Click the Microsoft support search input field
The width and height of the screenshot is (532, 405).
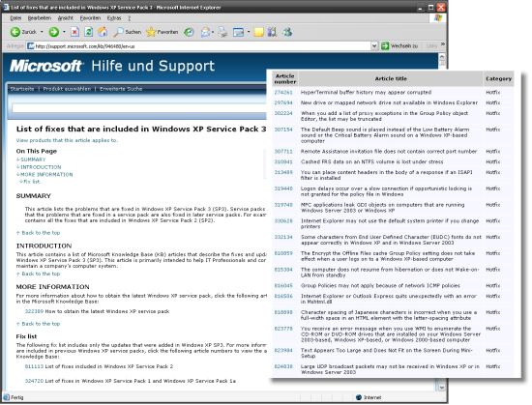pos(139,108)
